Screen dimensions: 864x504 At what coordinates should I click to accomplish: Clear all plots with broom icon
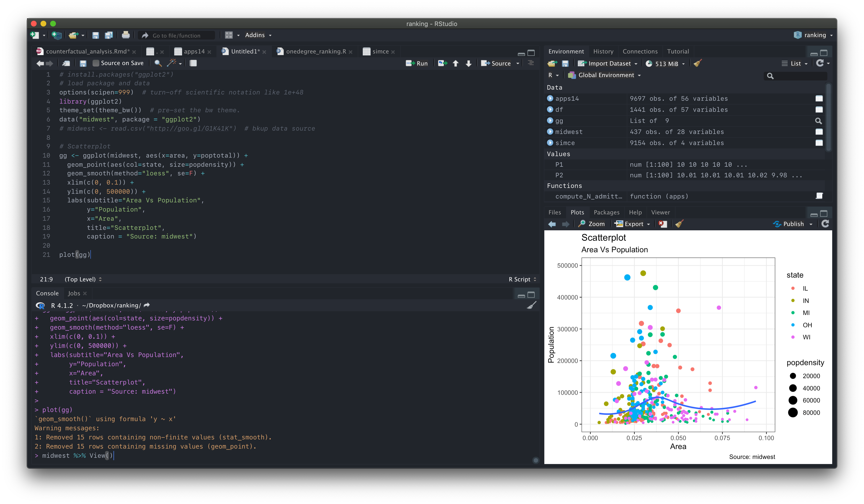[x=679, y=224]
